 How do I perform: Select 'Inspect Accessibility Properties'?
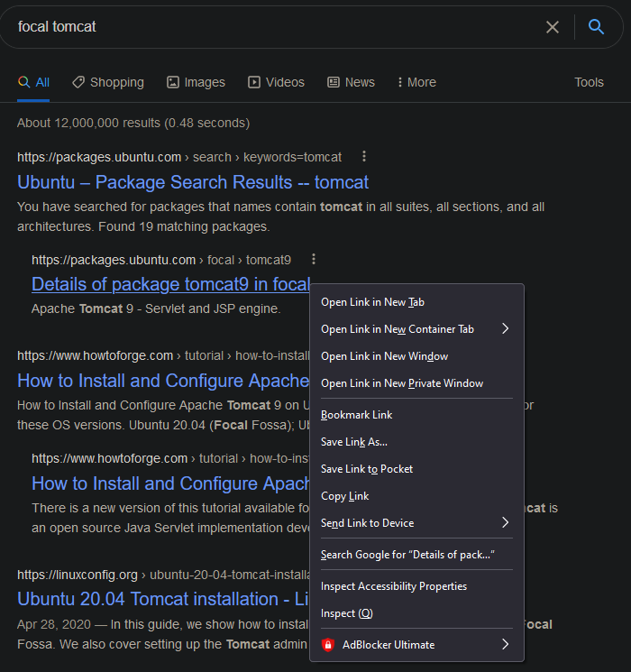[416, 586]
